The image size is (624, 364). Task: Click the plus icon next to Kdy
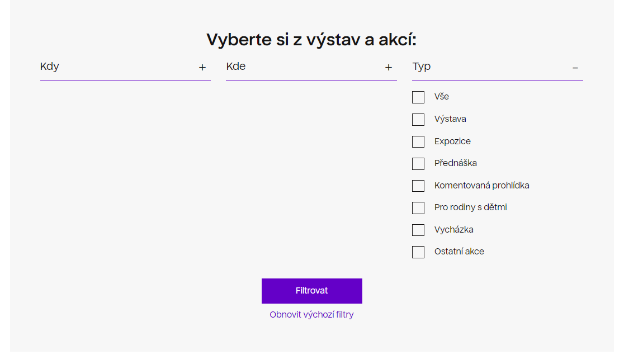pos(202,68)
